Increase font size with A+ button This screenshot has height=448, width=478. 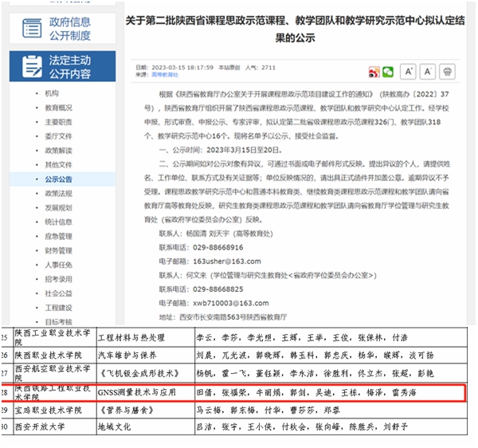[409, 71]
